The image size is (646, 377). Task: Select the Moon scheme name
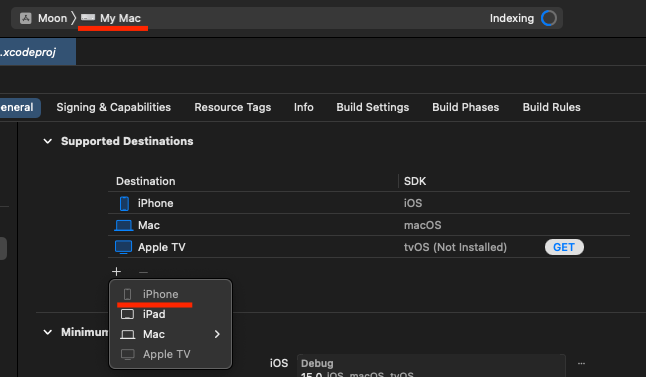tap(52, 18)
